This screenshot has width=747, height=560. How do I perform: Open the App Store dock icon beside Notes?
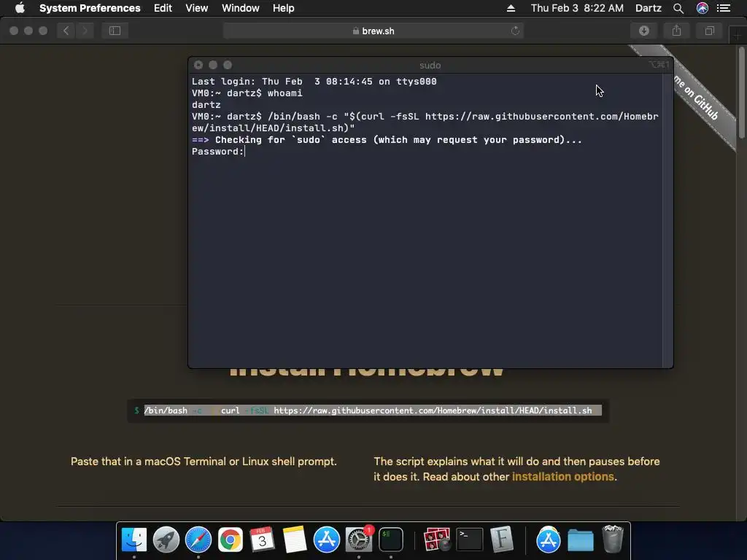pyautogui.click(x=326, y=540)
